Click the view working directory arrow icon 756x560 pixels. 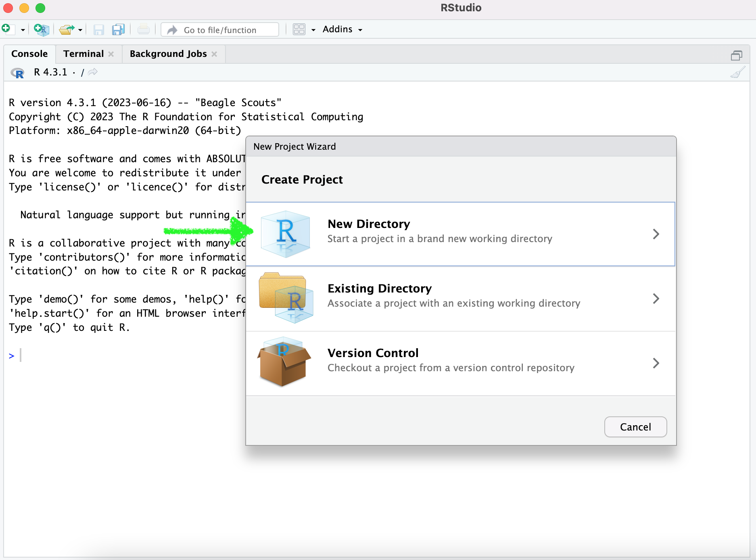(x=93, y=72)
